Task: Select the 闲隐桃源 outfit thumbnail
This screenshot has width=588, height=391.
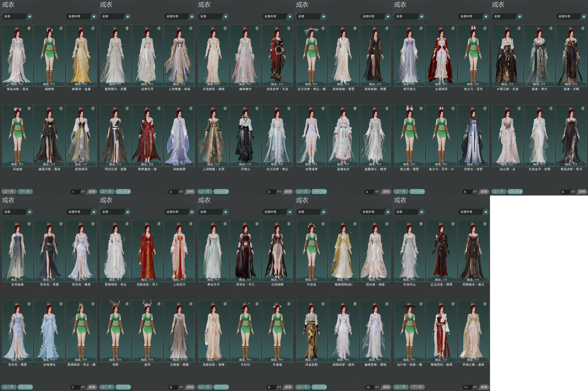Action: (x=179, y=136)
